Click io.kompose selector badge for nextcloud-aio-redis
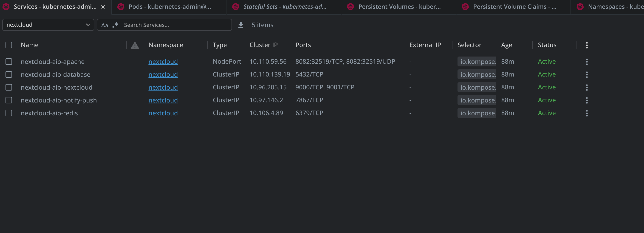This screenshot has height=233, width=644. click(x=477, y=113)
